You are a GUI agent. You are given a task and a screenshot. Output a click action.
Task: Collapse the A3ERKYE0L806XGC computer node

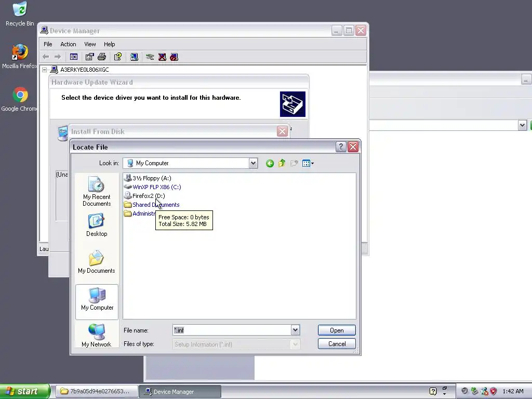point(45,70)
